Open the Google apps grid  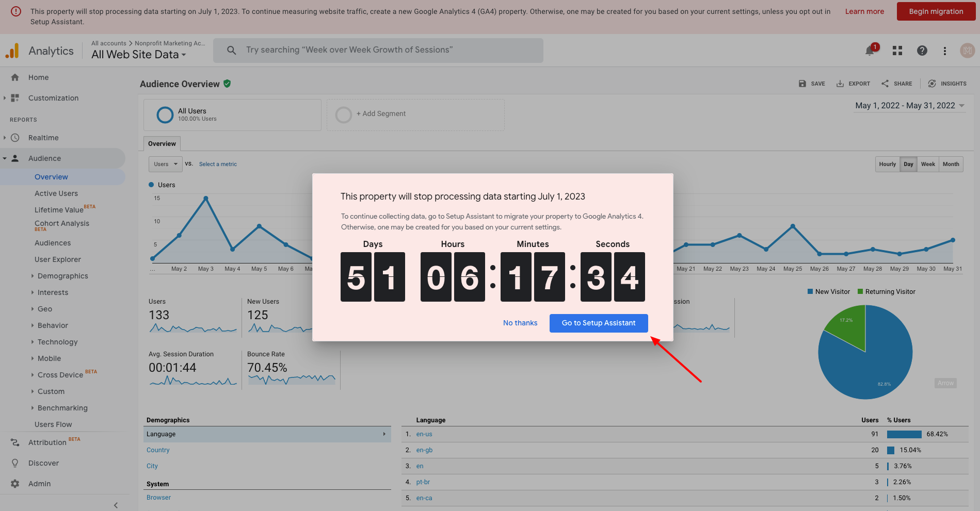(x=897, y=51)
